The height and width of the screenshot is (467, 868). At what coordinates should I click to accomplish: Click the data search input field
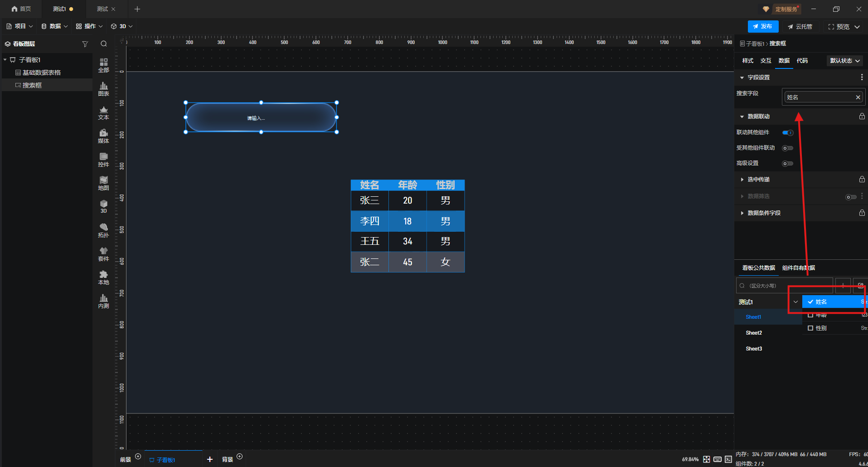click(786, 286)
